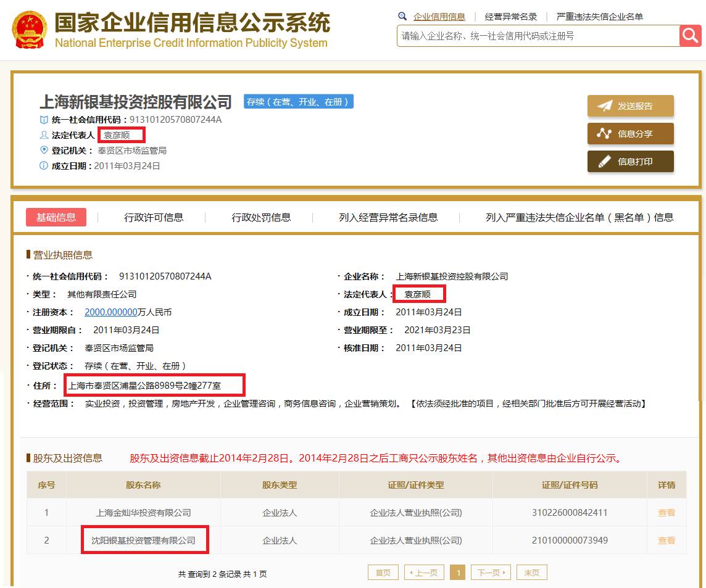Click certificate number 210100000073949
706x588 pixels.
coord(570,540)
